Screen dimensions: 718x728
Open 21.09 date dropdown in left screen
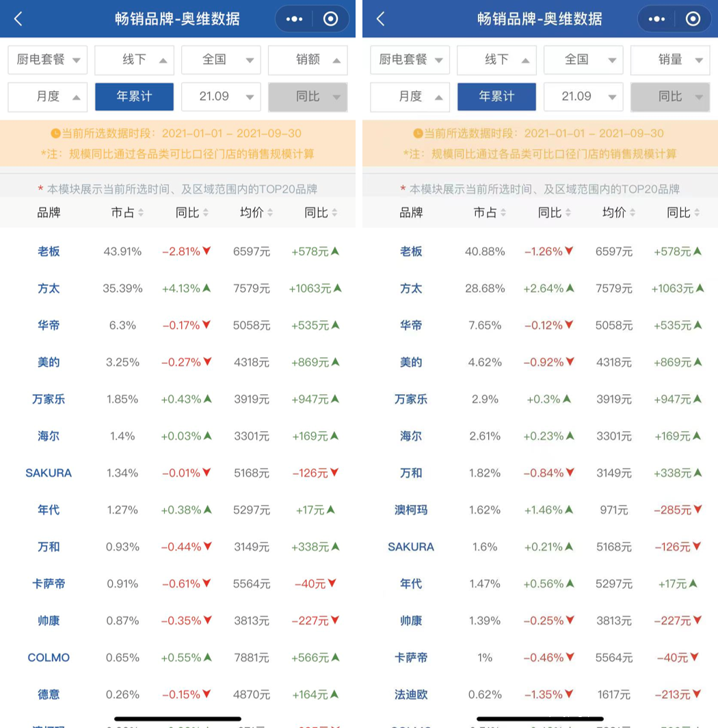[221, 96]
